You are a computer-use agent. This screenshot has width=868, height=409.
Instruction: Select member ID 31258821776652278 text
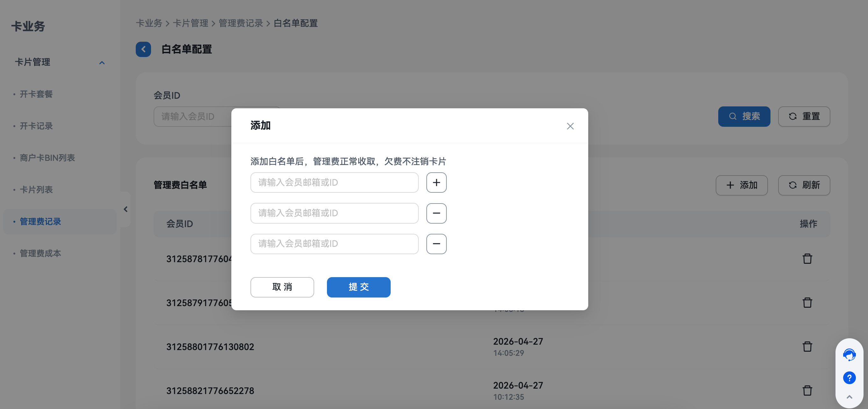pos(210,391)
